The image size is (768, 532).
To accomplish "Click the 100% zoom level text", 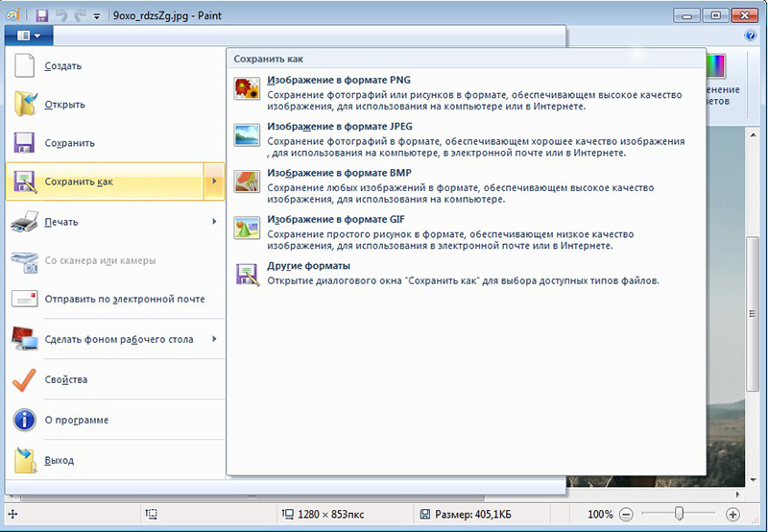I will (600, 515).
